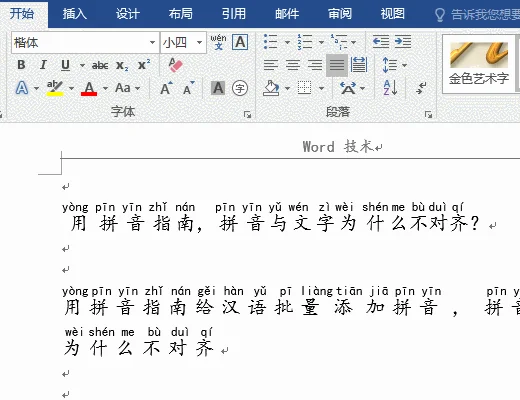This screenshot has width=520, height=400.
Task: Open the 审阅 ribbon tab
Action: 340,14
